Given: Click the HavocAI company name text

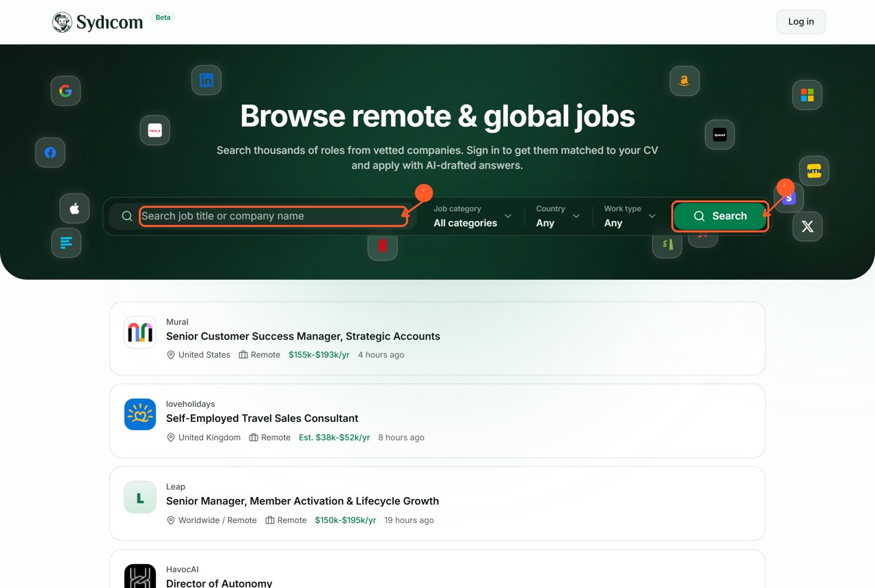Looking at the screenshot, I should tap(183, 570).
